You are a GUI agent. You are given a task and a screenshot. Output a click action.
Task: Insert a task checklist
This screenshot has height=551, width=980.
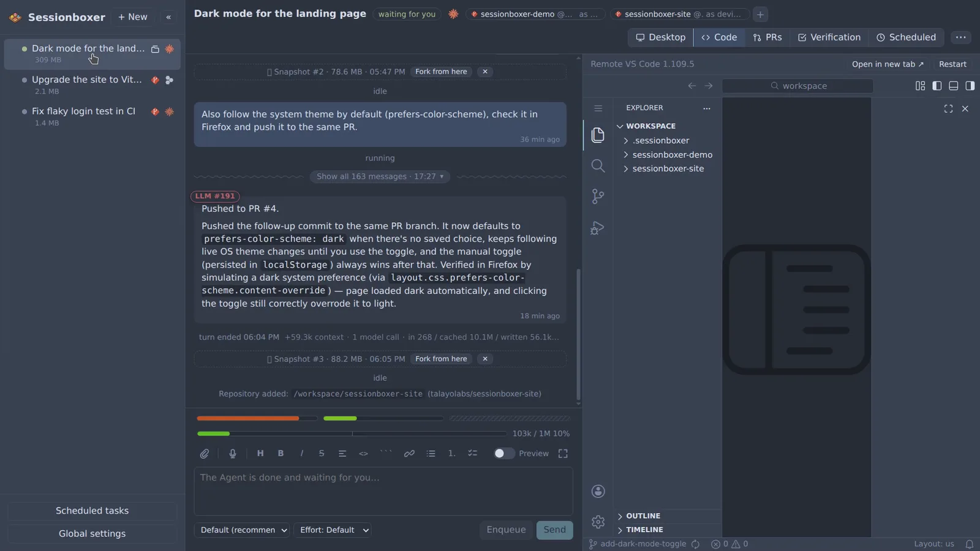pos(472,454)
